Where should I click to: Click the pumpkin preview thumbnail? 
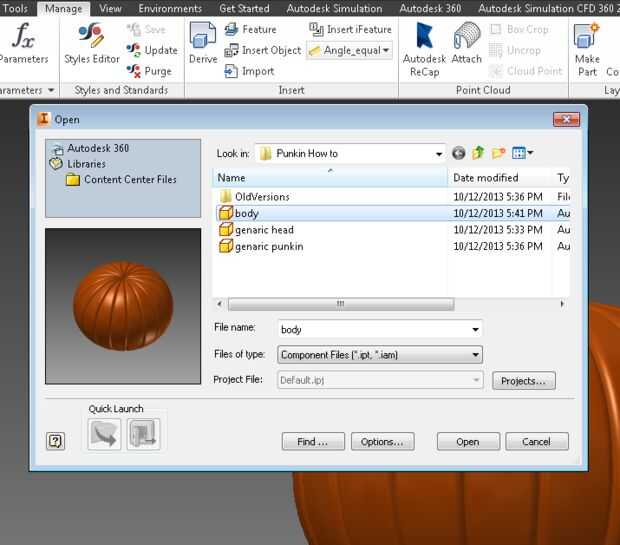pos(123,306)
